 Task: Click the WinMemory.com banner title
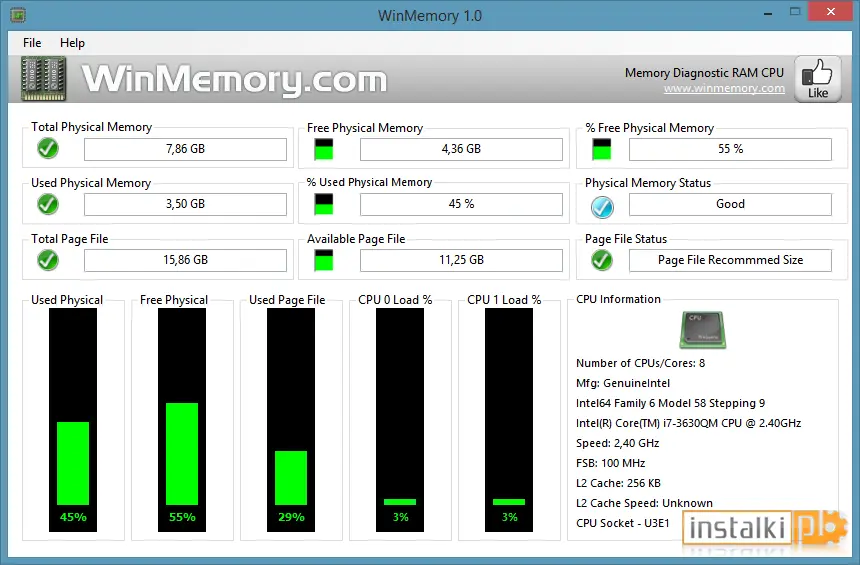(x=235, y=80)
